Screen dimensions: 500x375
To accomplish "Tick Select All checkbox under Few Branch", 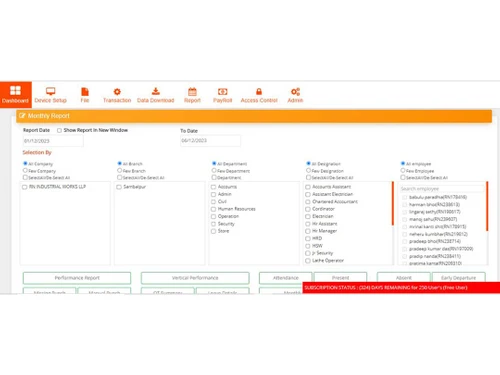I will click(120, 177).
